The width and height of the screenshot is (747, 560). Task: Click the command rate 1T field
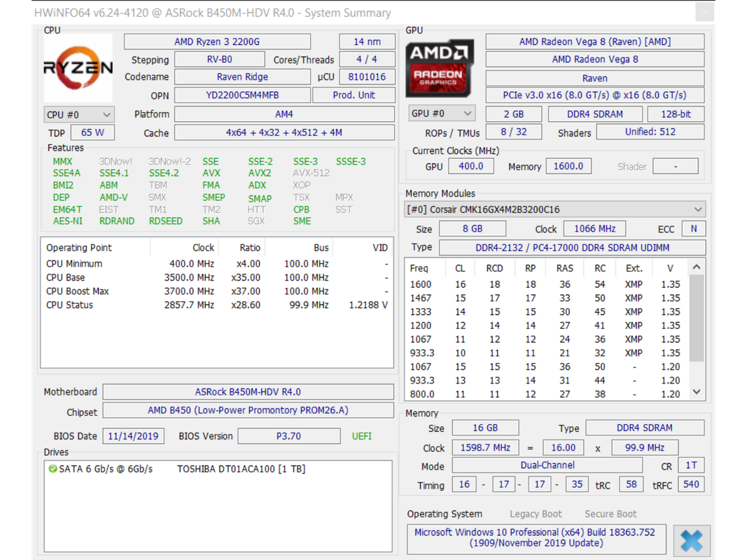point(691,465)
